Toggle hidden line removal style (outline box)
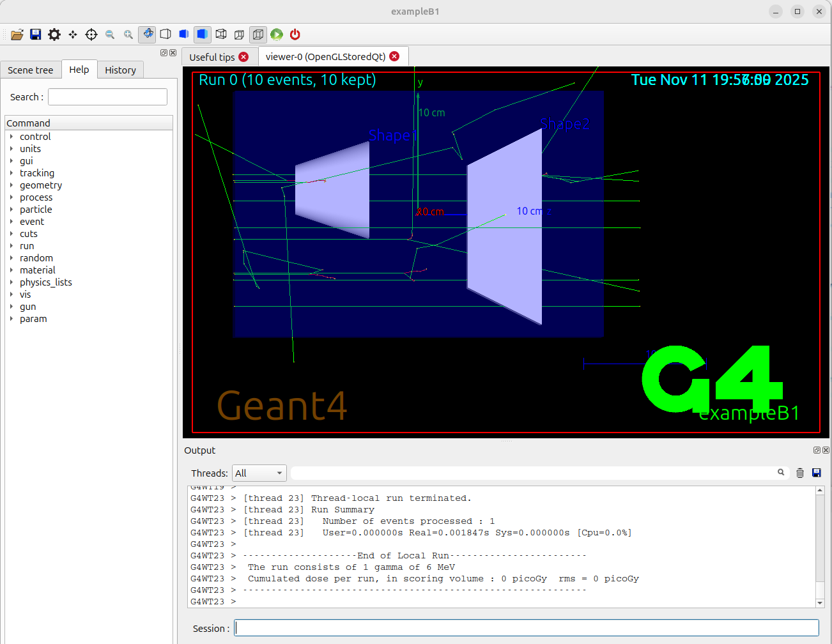The width and height of the screenshot is (832, 644). coord(166,34)
